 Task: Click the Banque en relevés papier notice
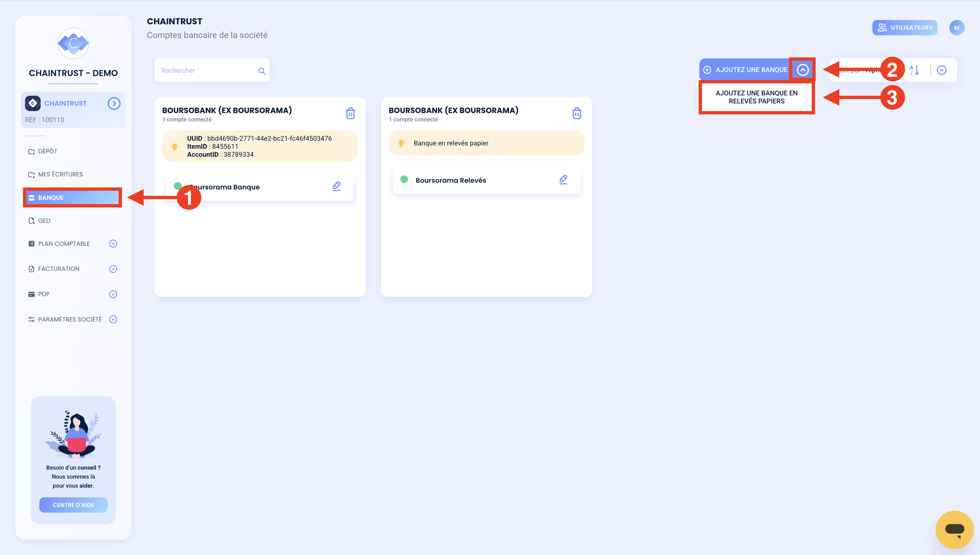486,143
